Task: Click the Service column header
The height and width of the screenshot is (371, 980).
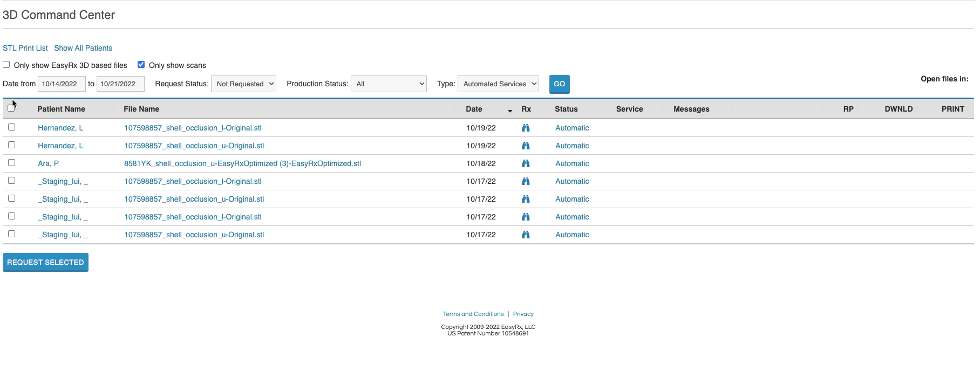Action: pos(630,109)
